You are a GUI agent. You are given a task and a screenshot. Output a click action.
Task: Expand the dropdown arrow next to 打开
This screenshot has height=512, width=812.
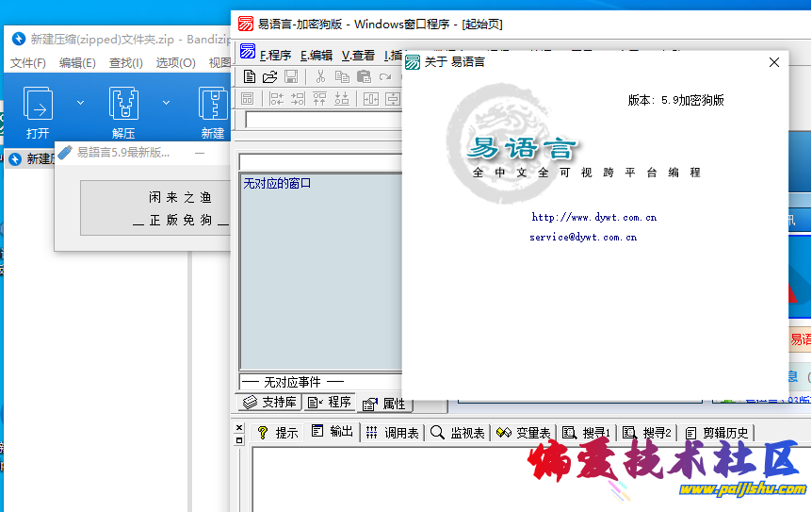(80, 102)
